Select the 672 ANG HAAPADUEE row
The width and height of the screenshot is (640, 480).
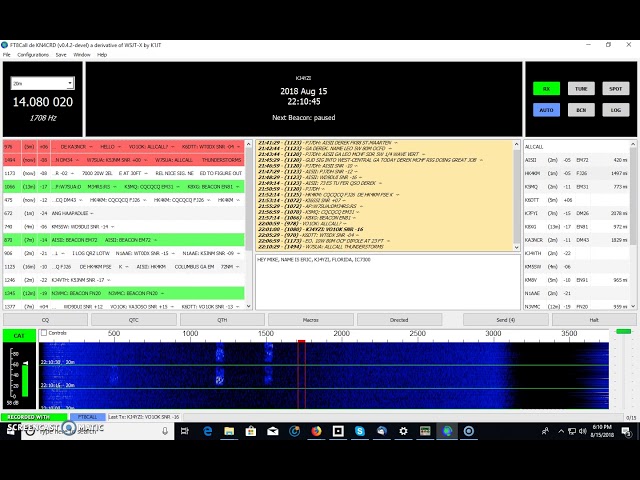(x=124, y=213)
